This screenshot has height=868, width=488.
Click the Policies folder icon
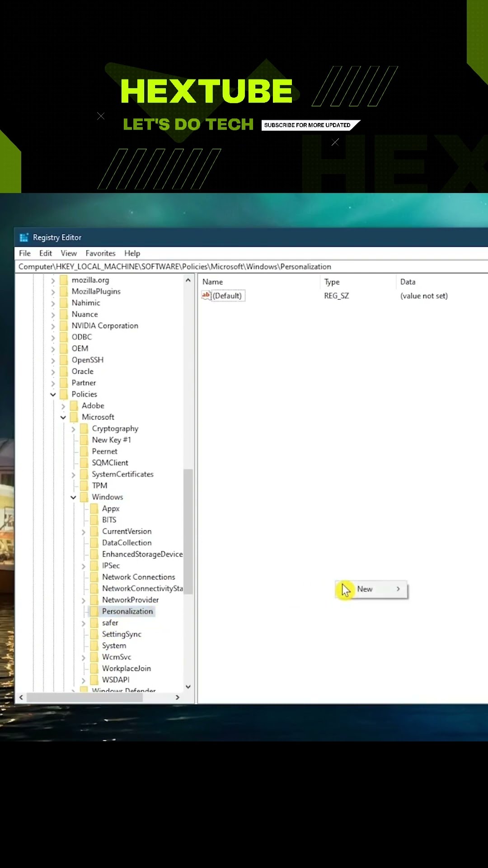(x=64, y=394)
